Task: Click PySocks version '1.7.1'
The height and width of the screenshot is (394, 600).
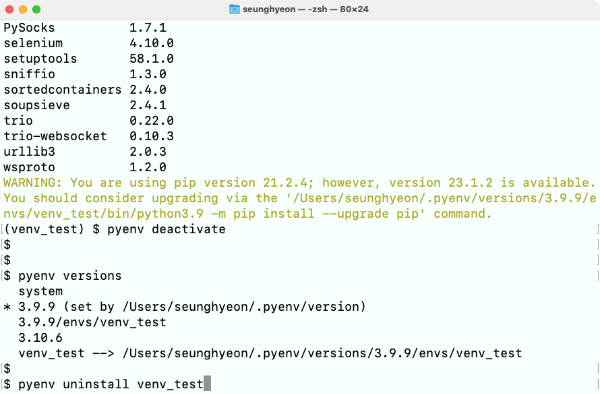Action: coord(148,28)
